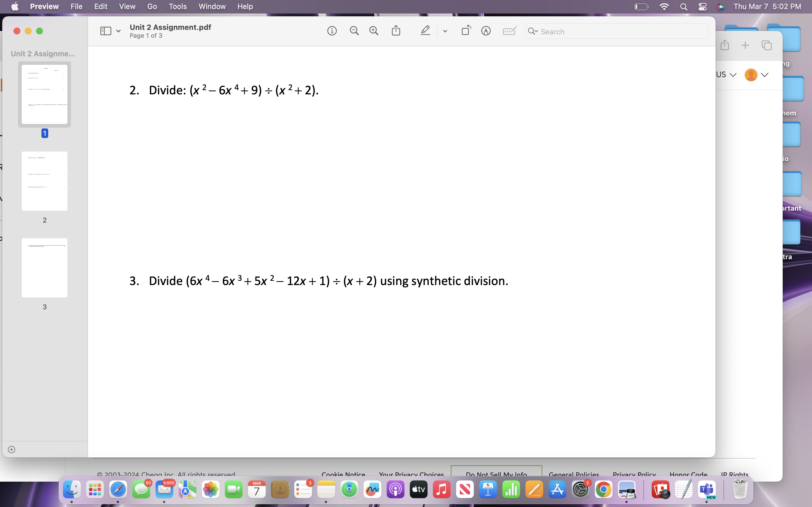Share Unit 2 Assignment.pdf
Image resolution: width=812 pixels, height=507 pixels.
(x=396, y=30)
